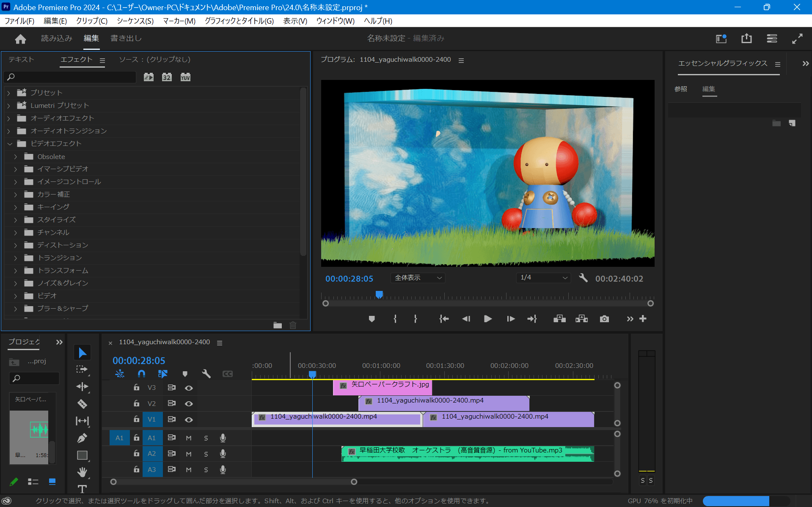Open the 全体表示 zoom level dropdown
The height and width of the screenshot is (507, 812).
pos(418,278)
